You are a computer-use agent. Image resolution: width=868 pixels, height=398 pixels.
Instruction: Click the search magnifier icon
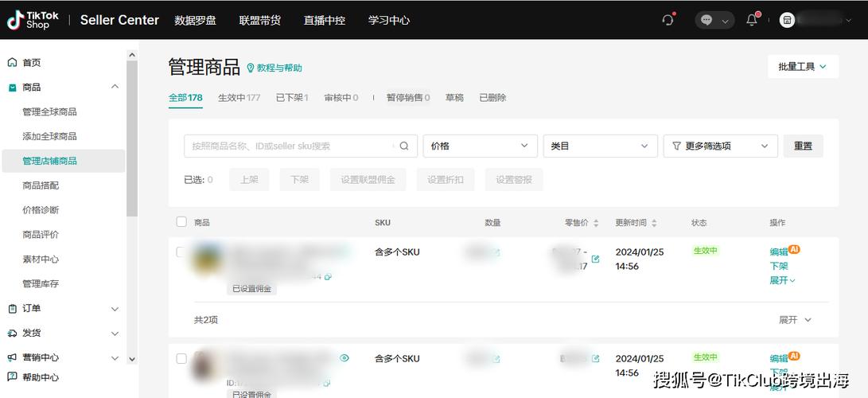click(x=404, y=146)
